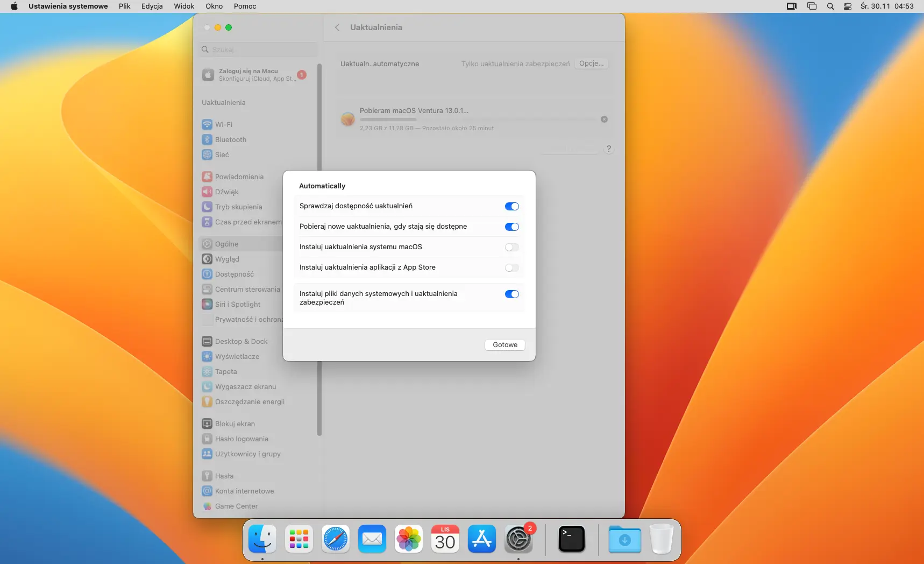This screenshot has height=564, width=924.
Task: Open Ustawienia systemowe menu
Action: tap(68, 6)
